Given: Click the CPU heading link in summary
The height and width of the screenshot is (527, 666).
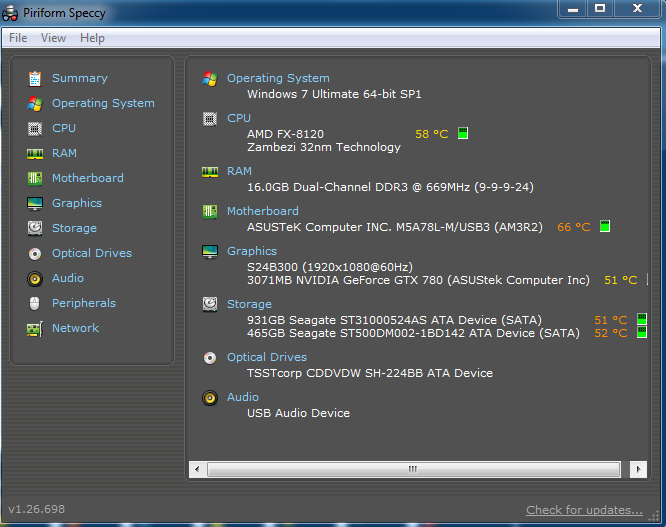Looking at the screenshot, I should (239, 118).
